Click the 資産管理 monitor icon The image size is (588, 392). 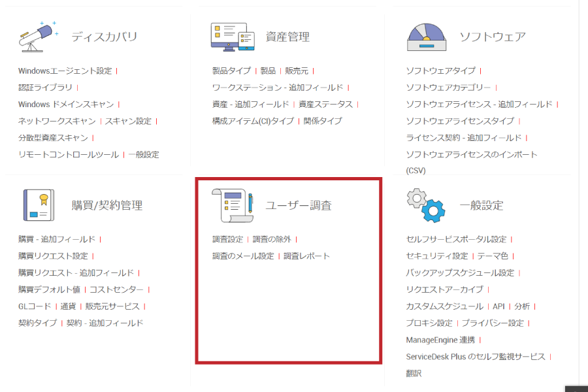pyautogui.click(x=233, y=37)
